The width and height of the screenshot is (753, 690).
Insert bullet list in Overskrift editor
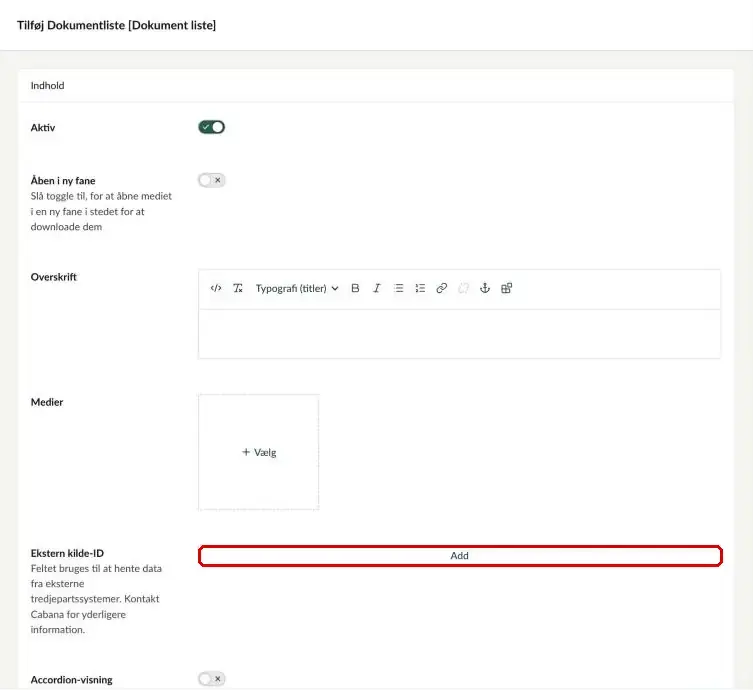(399, 288)
